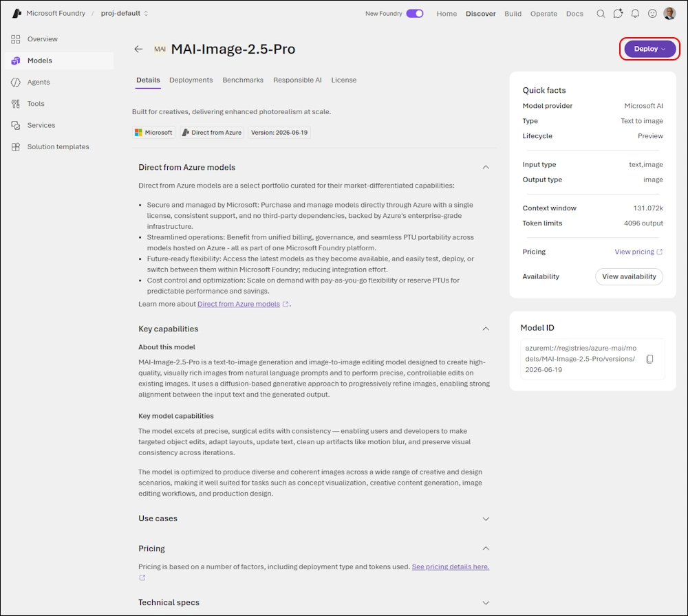Copy the Model ID with copy icon

click(650, 359)
